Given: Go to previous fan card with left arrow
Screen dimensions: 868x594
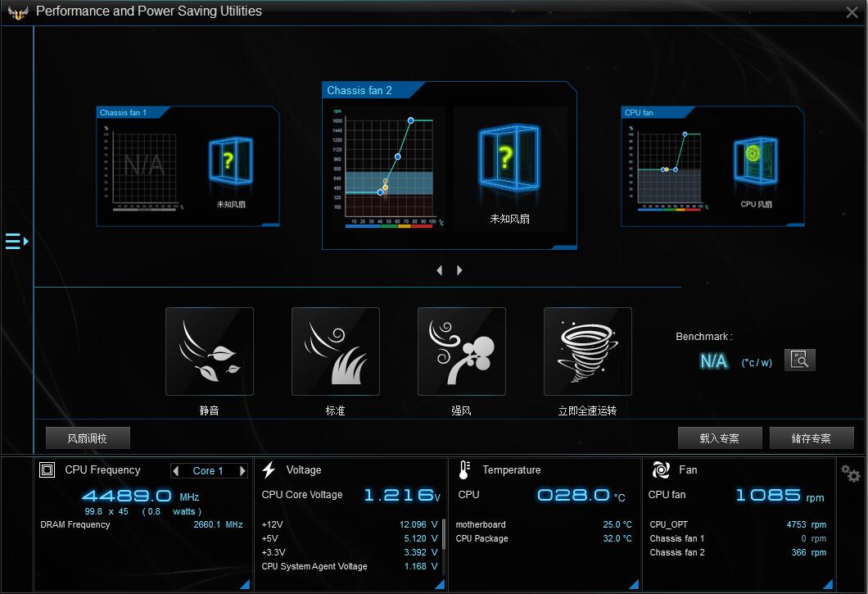Looking at the screenshot, I should point(440,270).
